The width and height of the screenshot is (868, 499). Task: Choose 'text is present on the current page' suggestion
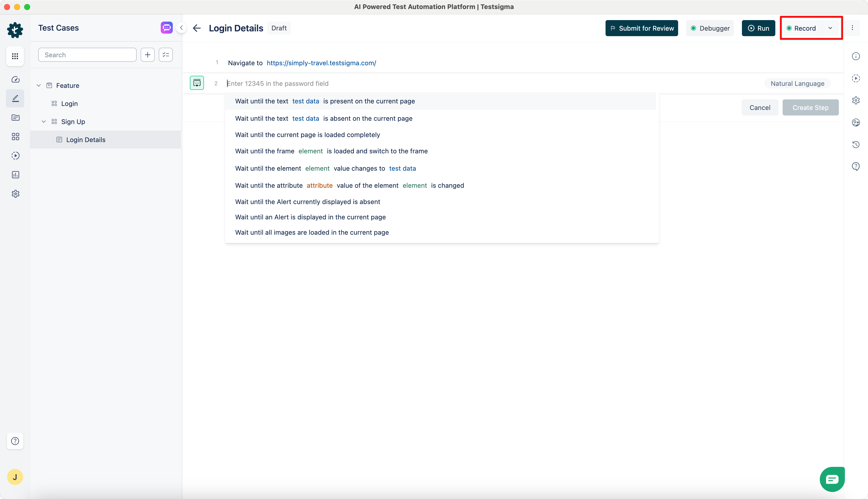(x=440, y=101)
